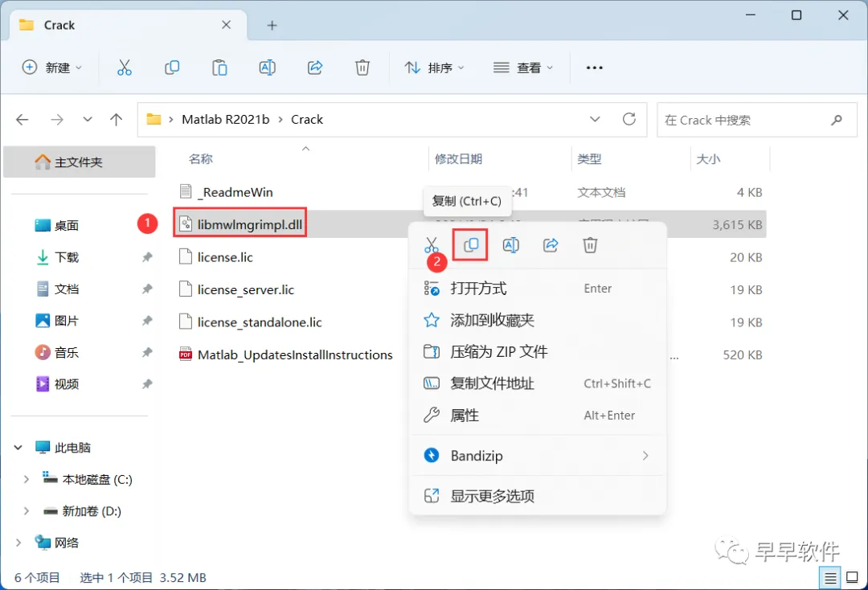Choose 属性 in the context menu
The width and height of the screenshot is (868, 590).
click(x=537, y=415)
